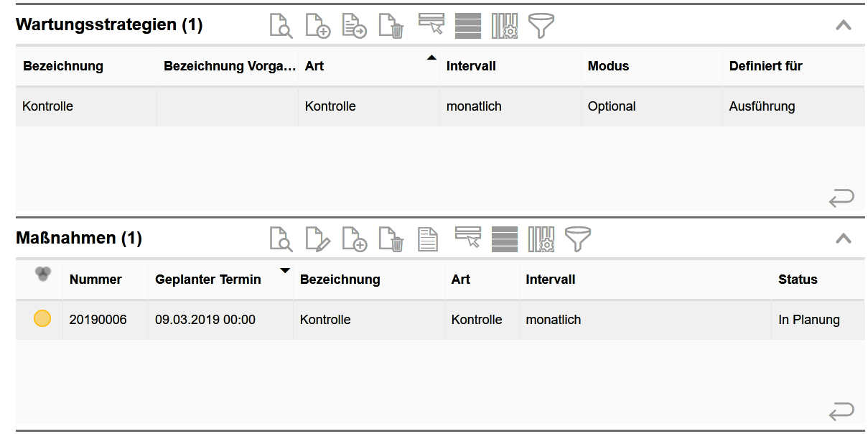Open the filter funnel in Wartungsstrategien

(x=541, y=26)
